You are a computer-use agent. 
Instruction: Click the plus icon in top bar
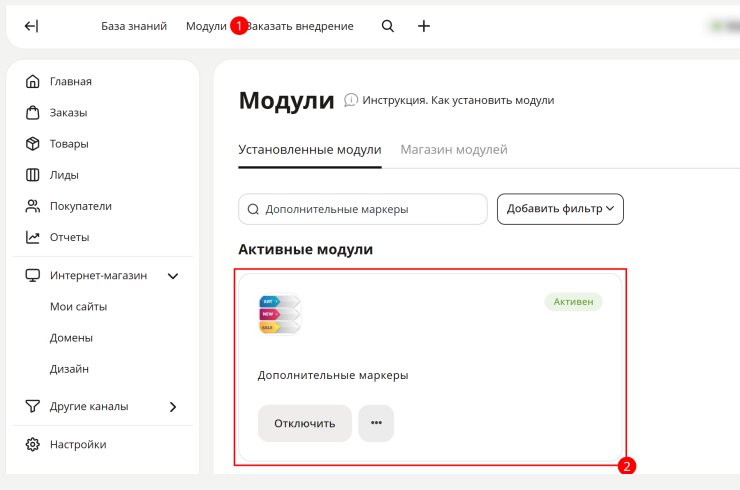click(x=424, y=26)
